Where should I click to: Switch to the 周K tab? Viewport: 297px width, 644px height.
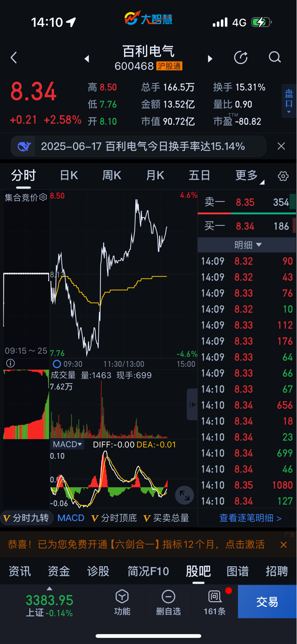112,176
